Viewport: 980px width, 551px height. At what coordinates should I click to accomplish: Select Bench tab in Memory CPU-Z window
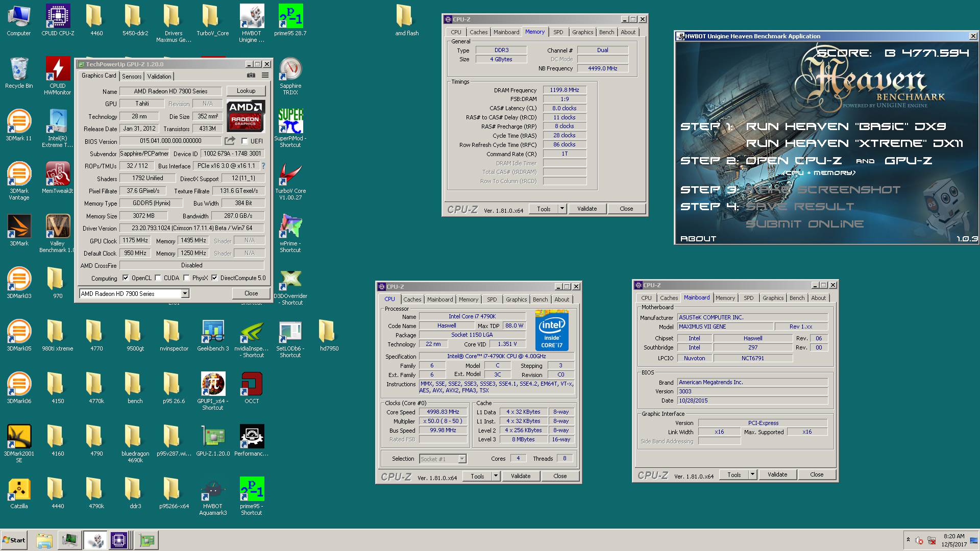tap(606, 32)
